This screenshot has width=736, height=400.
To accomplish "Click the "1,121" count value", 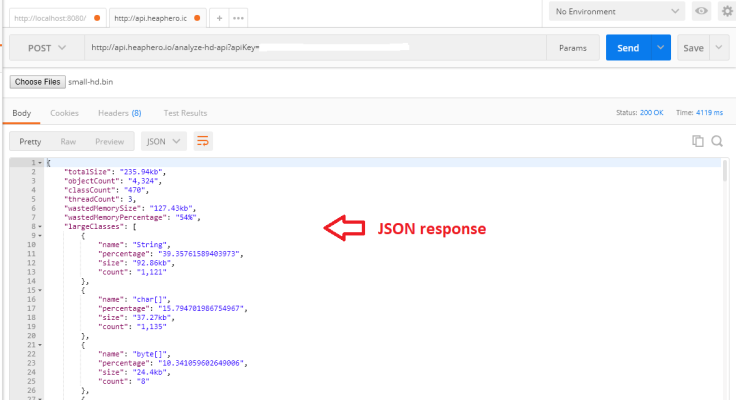I will [152, 272].
